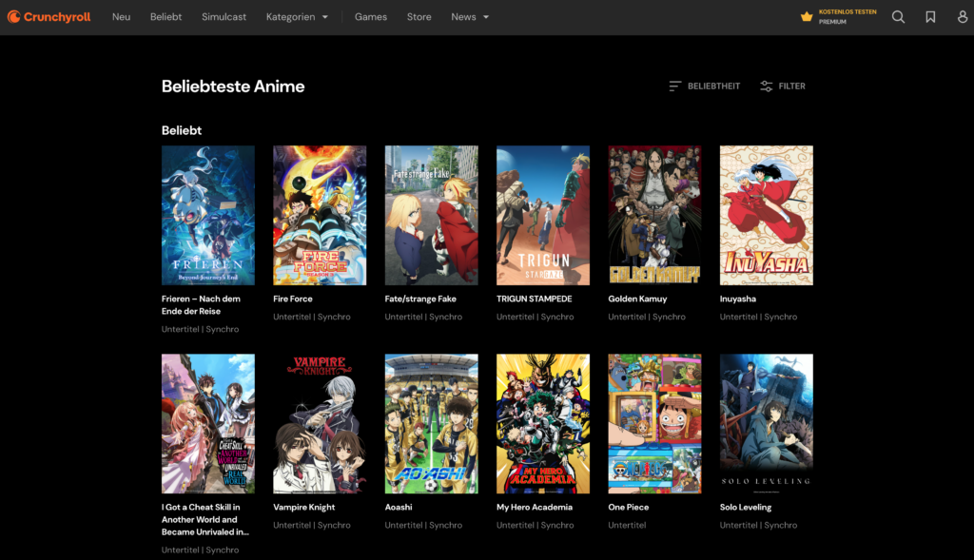Open the account profile icon
The image size is (974, 560).
(963, 17)
